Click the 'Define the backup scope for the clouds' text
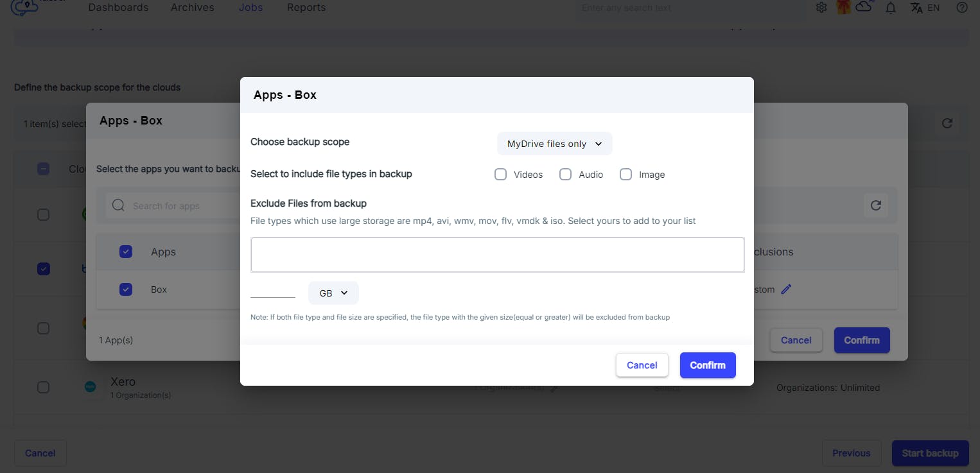The width and height of the screenshot is (980, 473). point(98,87)
